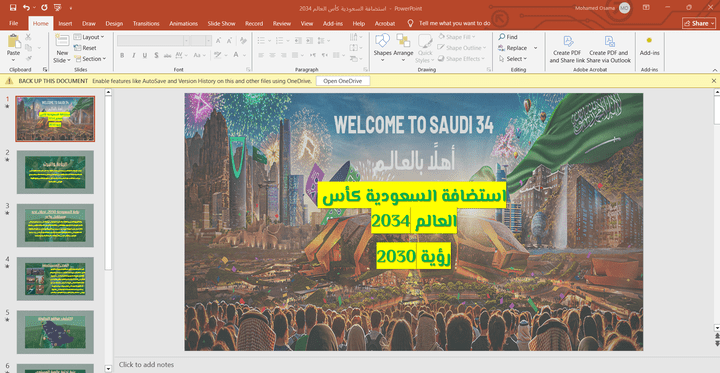The width and height of the screenshot is (720, 373).
Task: Click the Format Painter brush icon
Action: [28, 58]
